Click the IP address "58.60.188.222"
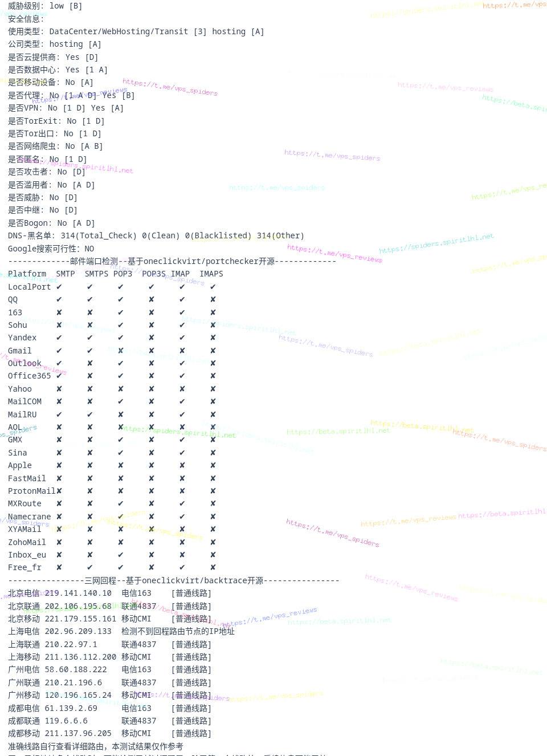 (76, 669)
